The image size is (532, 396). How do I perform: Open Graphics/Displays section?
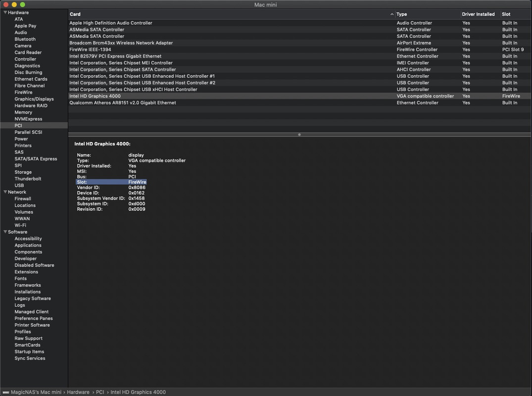[x=34, y=99]
